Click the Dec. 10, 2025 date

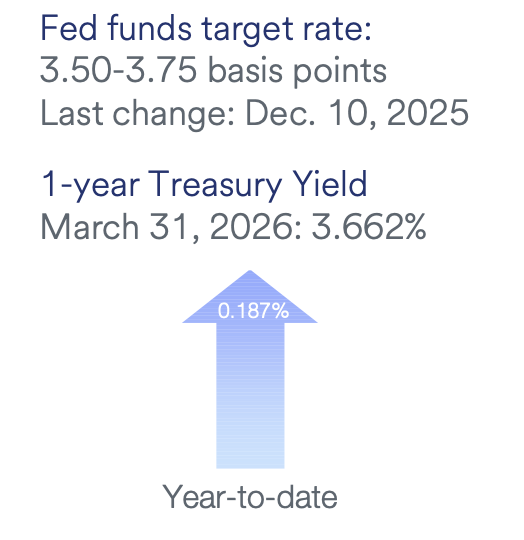point(357,113)
